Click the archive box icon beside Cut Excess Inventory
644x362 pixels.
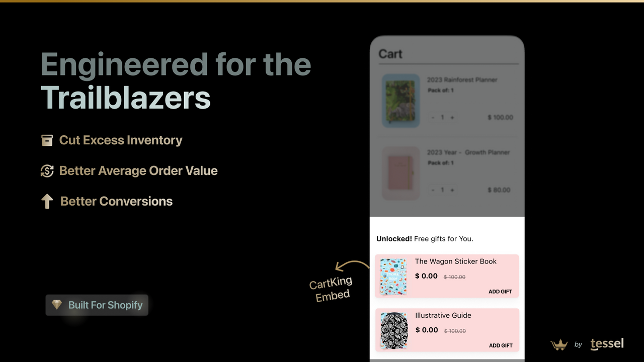47,140
